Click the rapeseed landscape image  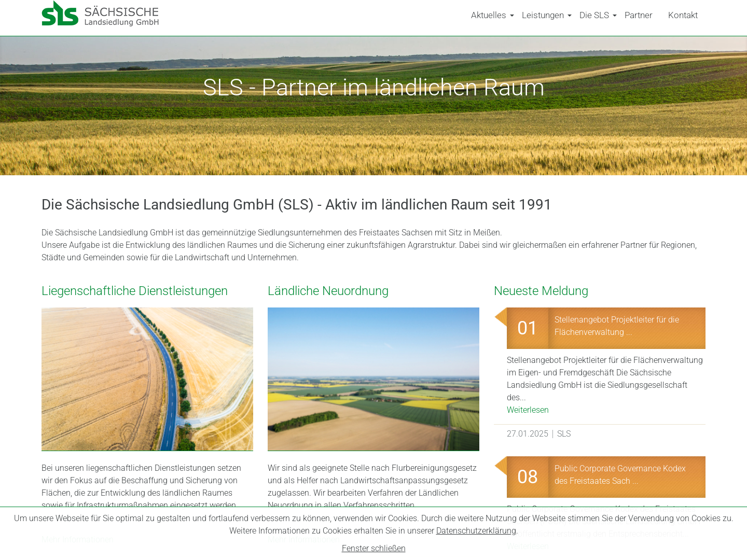click(x=374, y=379)
